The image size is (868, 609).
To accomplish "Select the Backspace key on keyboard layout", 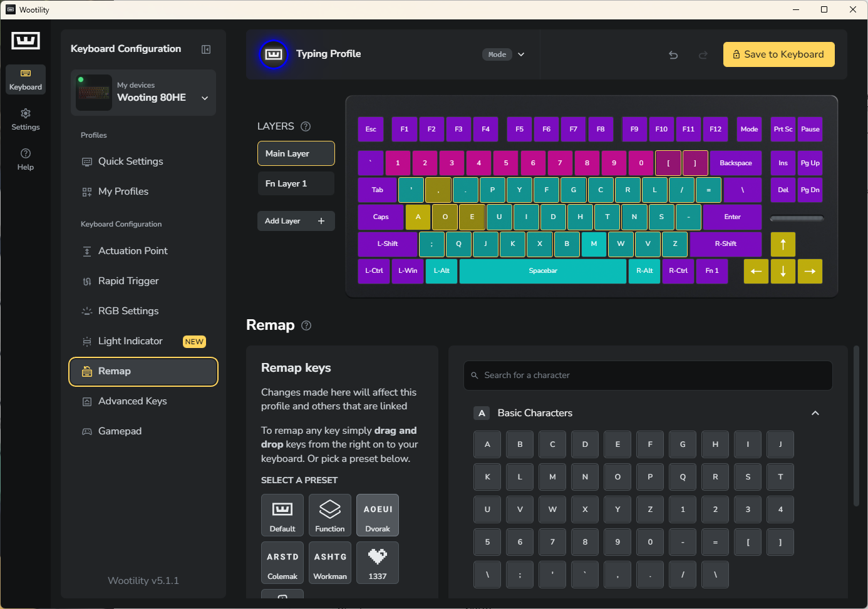I will (736, 163).
